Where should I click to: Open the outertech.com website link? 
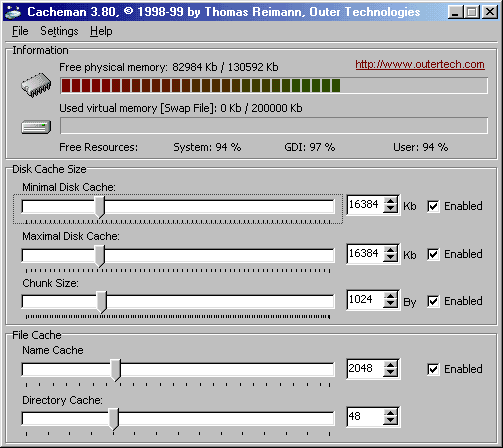420,64
